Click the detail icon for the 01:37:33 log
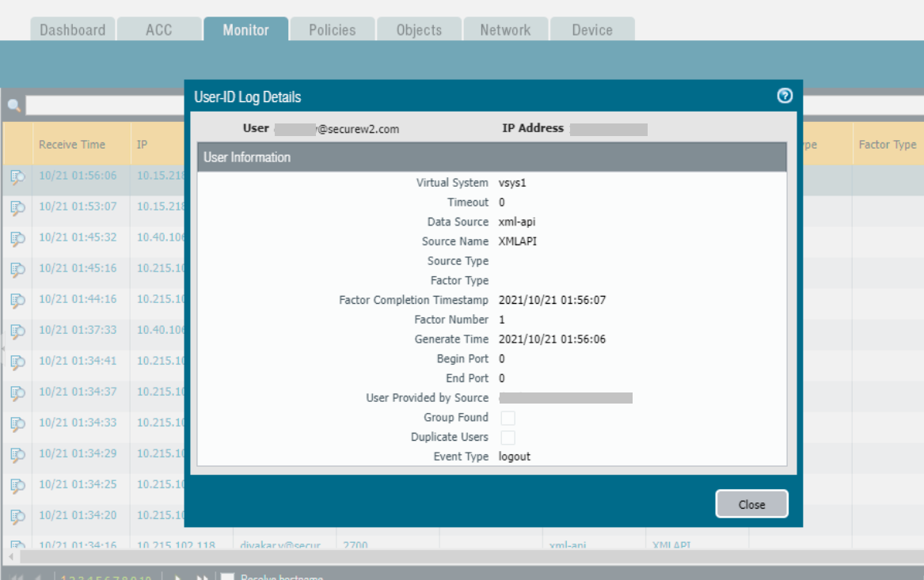The height and width of the screenshot is (580, 924). point(17,331)
